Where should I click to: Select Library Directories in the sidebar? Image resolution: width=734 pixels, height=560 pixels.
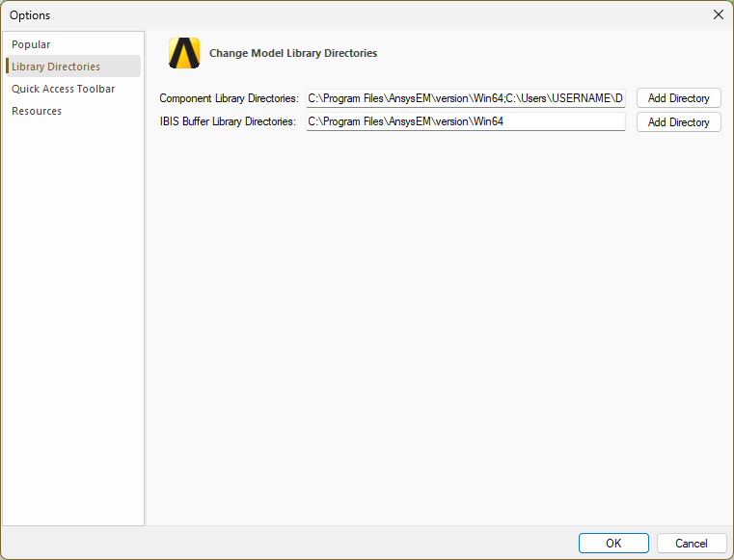56,67
